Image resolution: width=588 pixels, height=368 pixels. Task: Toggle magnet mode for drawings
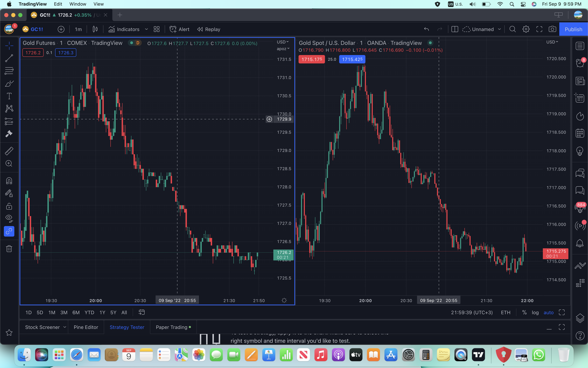[9, 181]
